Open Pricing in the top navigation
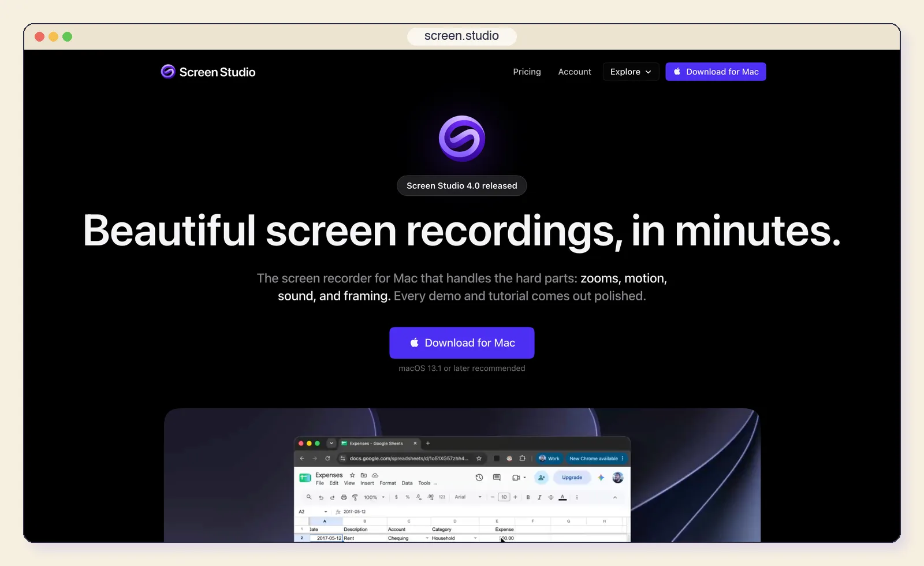 tap(527, 72)
